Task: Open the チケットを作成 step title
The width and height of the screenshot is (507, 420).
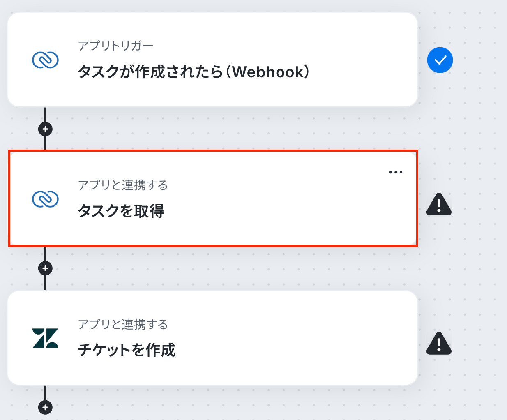Action: coord(127,350)
